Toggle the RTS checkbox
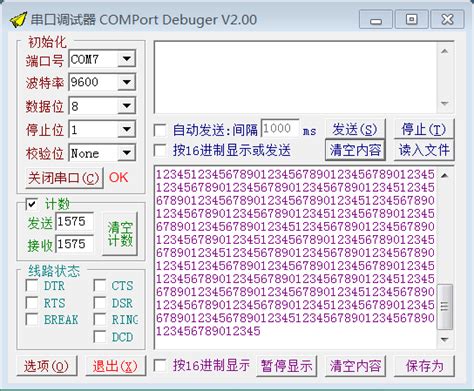This screenshot has width=474, height=391. [32, 303]
